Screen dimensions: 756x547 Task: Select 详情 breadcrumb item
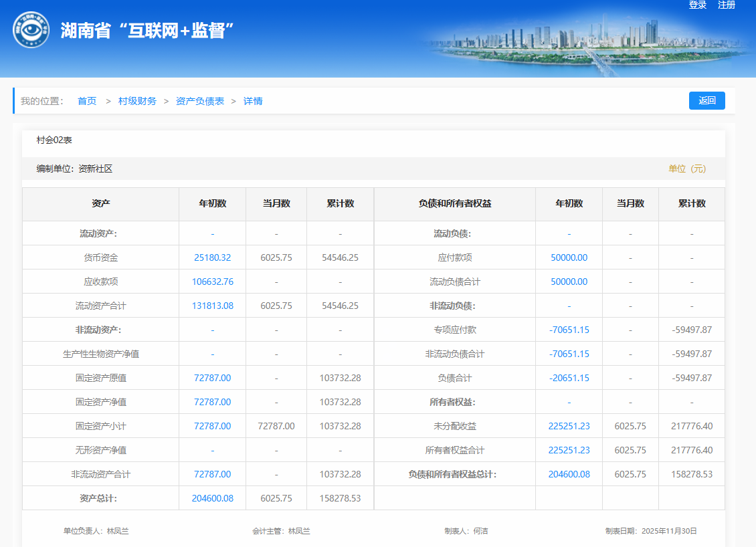pos(253,101)
